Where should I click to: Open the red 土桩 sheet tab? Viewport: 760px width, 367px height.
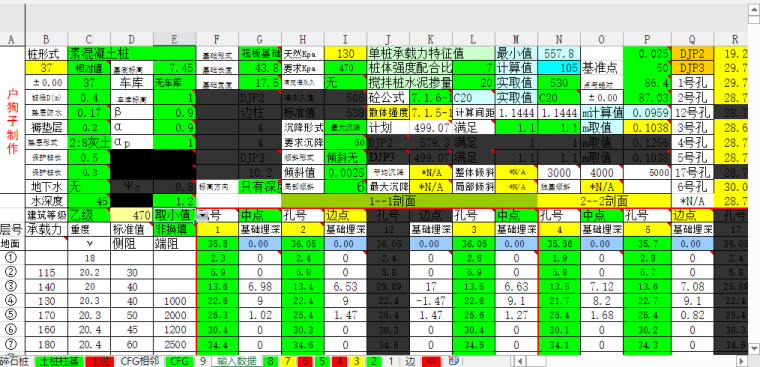click(99, 361)
